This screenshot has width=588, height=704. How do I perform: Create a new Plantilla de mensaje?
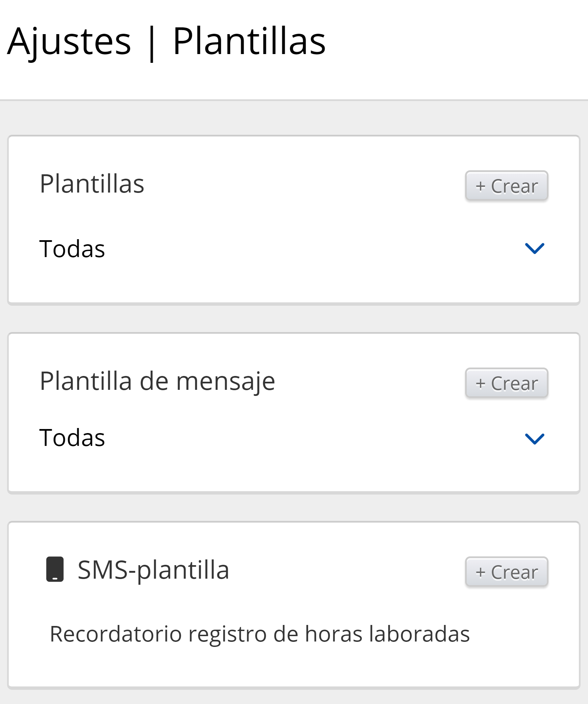(x=506, y=383)
